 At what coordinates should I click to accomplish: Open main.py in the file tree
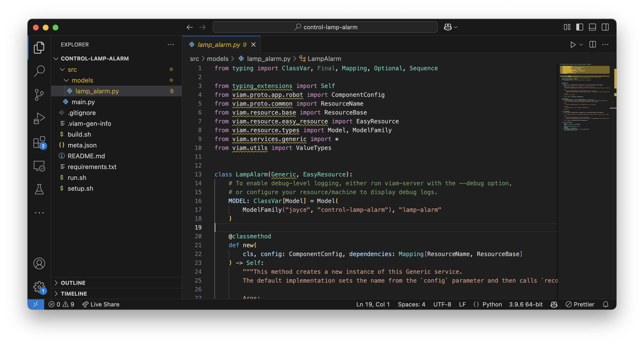(x=116, y=102)
